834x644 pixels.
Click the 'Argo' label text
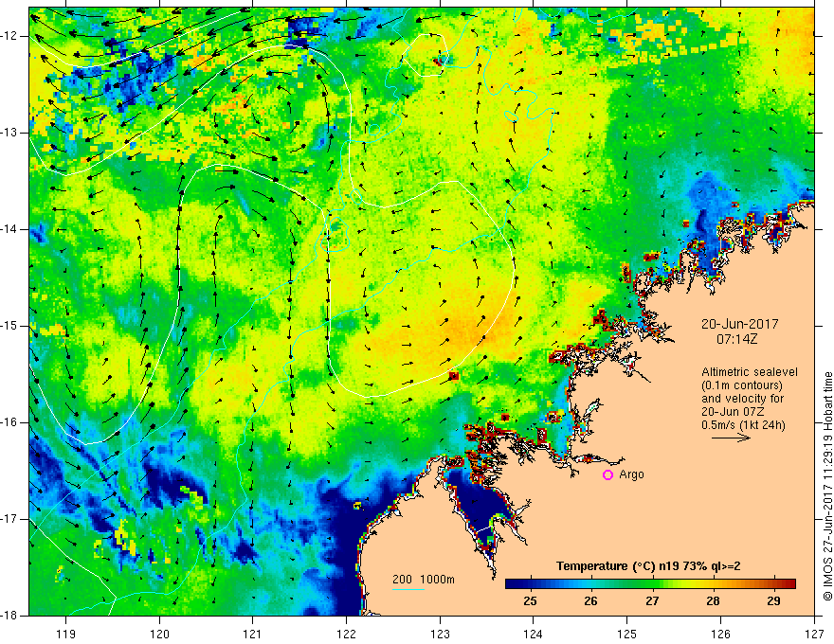point(631,474)
